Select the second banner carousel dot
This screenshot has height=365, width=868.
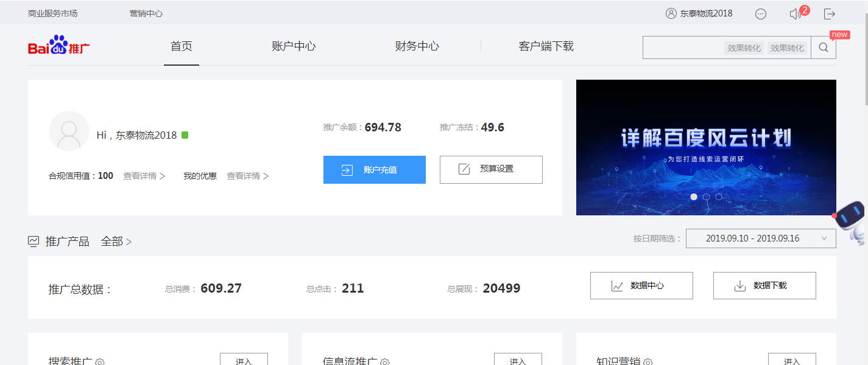tap(707, 197)
